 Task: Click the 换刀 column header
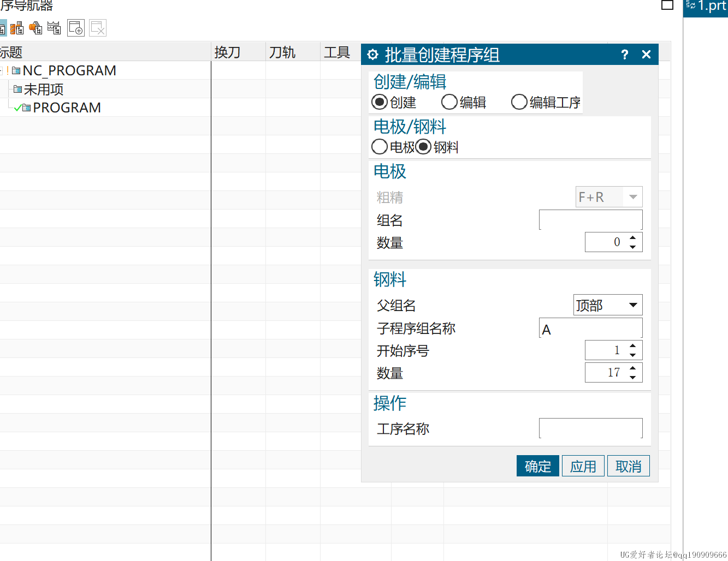(238, 52)
